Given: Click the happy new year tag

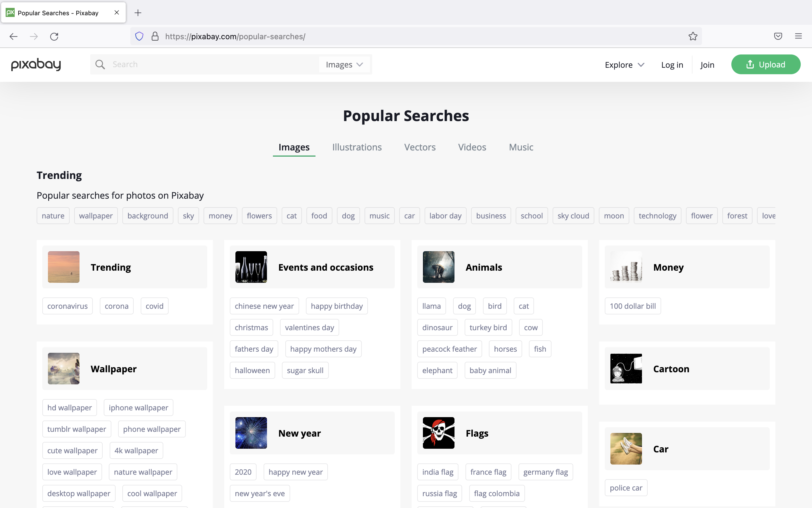Looking at the screenshot, I should coord(295,472).
